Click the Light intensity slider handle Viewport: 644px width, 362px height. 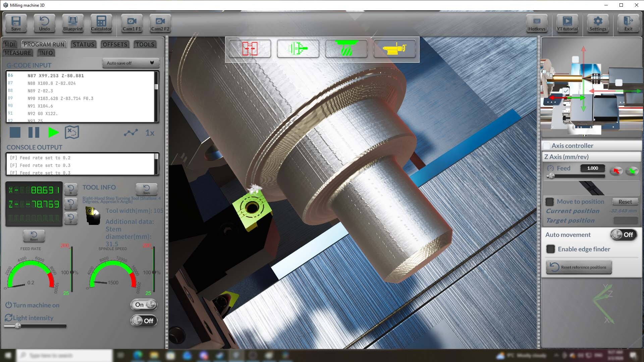18,326
